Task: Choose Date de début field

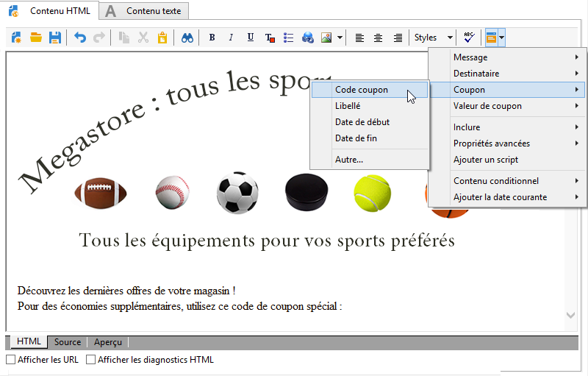Action: (x=370, y=122)
